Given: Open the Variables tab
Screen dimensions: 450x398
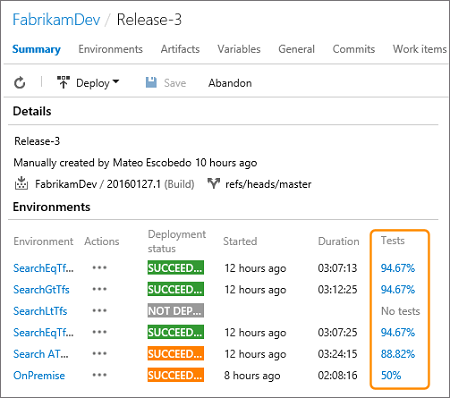Looking at the screenshot, I should [x=239, y=49].
